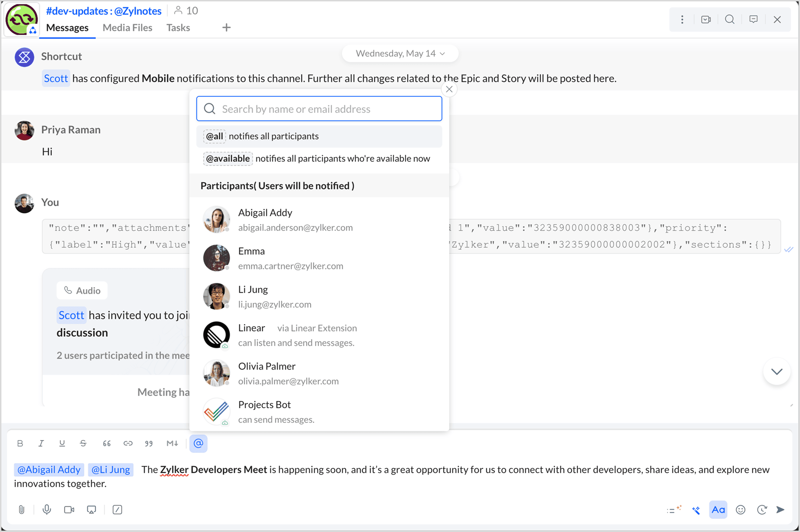Expand Wednesday, May 14 date dropdown
Image resolution: width=800 pixels, height=532 pixels.
[400, 53]
